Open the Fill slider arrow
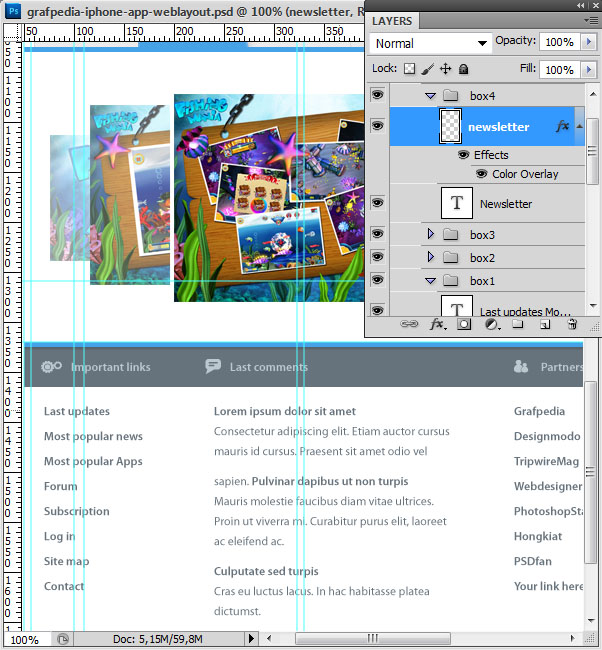Image resolution: width=602 pixels, height=650 pixels. tap(588, 70)
